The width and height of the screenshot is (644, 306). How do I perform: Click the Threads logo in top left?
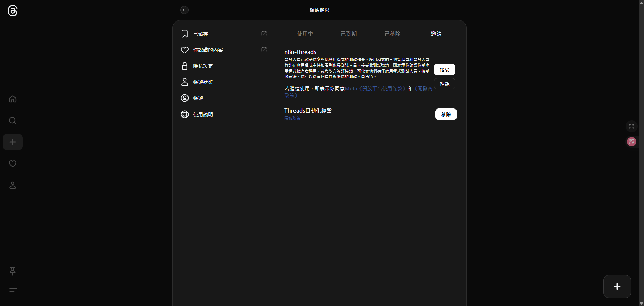12,11
